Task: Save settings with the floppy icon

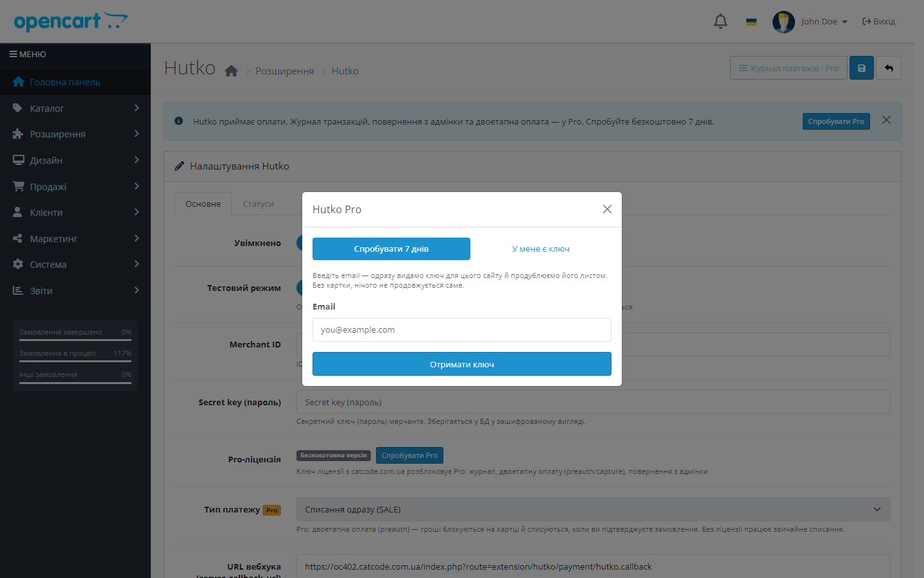Action: tap(862, 68)
